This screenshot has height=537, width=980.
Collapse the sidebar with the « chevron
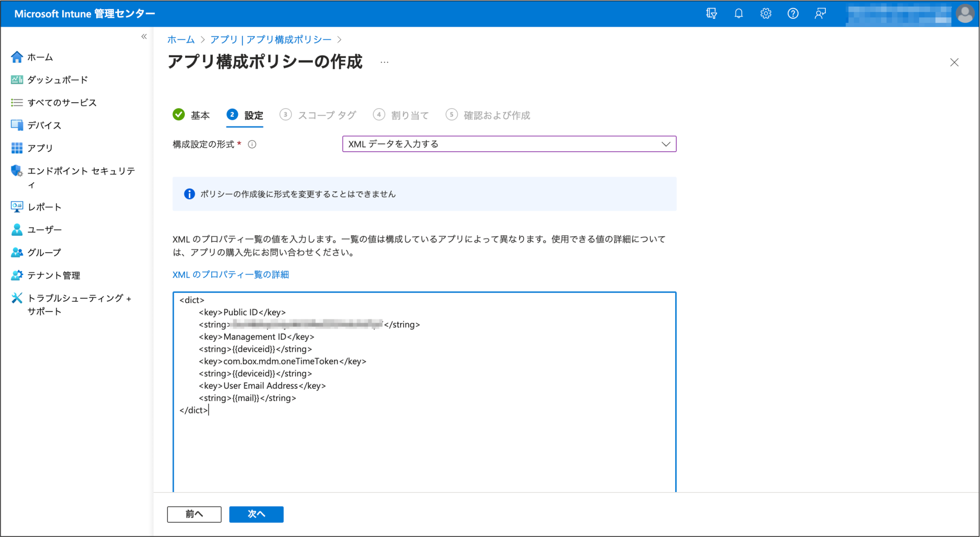pyautogui.click(x=143, y=36)
